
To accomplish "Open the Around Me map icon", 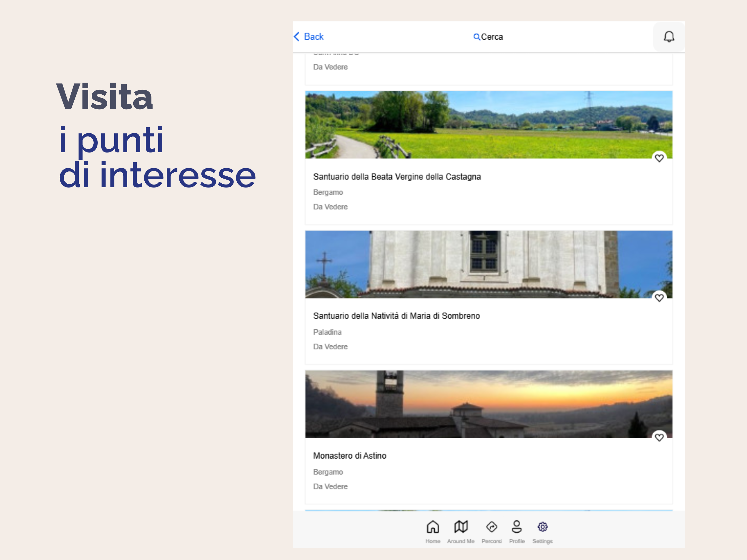I will [461, 527].
